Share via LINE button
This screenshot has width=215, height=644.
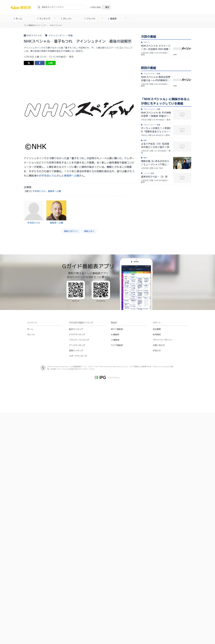[x=51, y=63]
